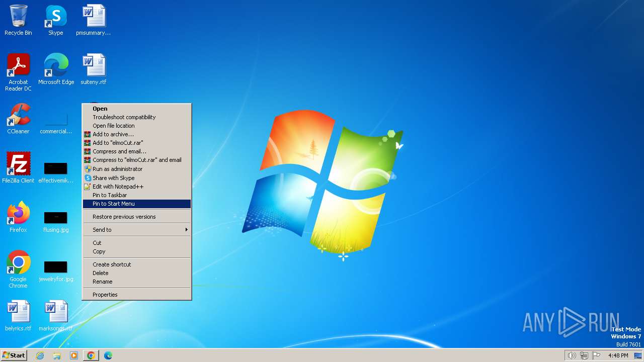This screenshot has height=362, width=644.
Task: Choose Add to archive... option
Action: click(x=137, y=134)
